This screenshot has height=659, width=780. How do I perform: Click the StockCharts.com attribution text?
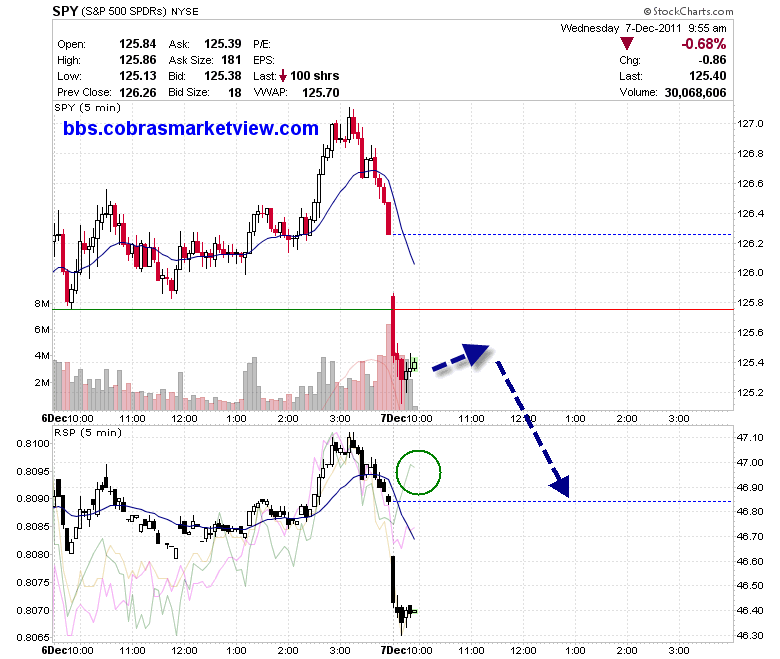pyautogui.click(x=688, y=11)
